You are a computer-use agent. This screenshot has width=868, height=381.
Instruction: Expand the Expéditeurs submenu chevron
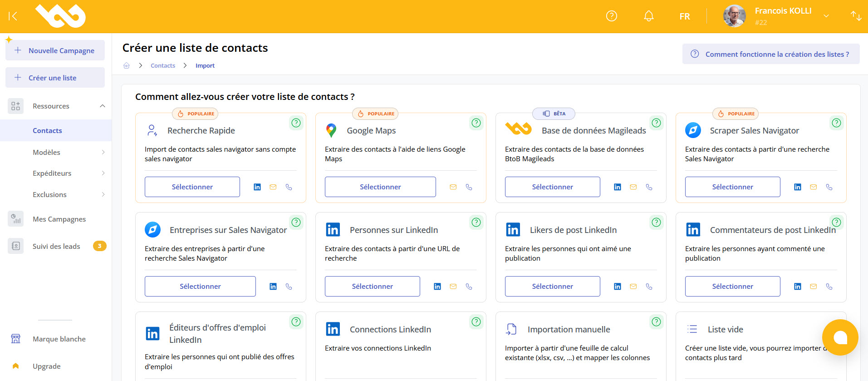coord(103,173)
